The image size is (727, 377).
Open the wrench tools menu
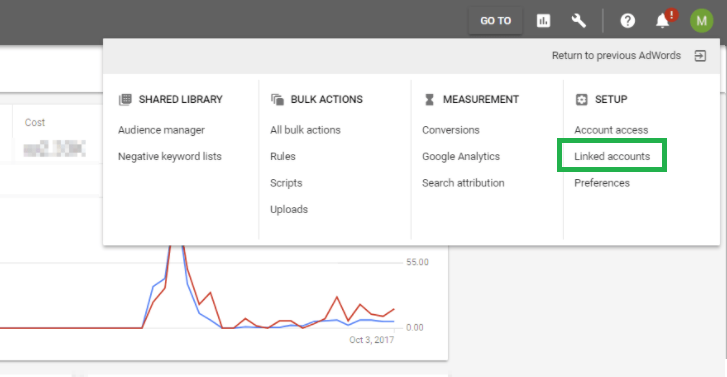click(x=579, y=21)
